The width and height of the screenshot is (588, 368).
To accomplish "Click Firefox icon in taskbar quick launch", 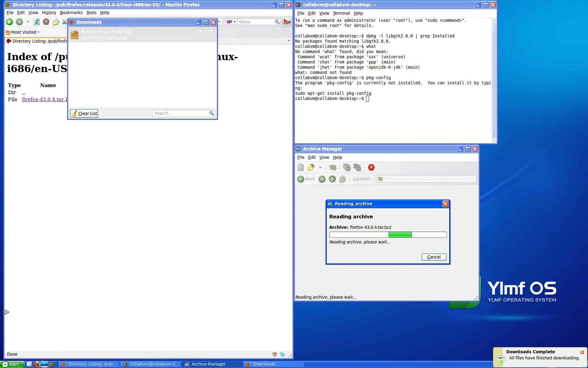I will click(x=37, y=364).
